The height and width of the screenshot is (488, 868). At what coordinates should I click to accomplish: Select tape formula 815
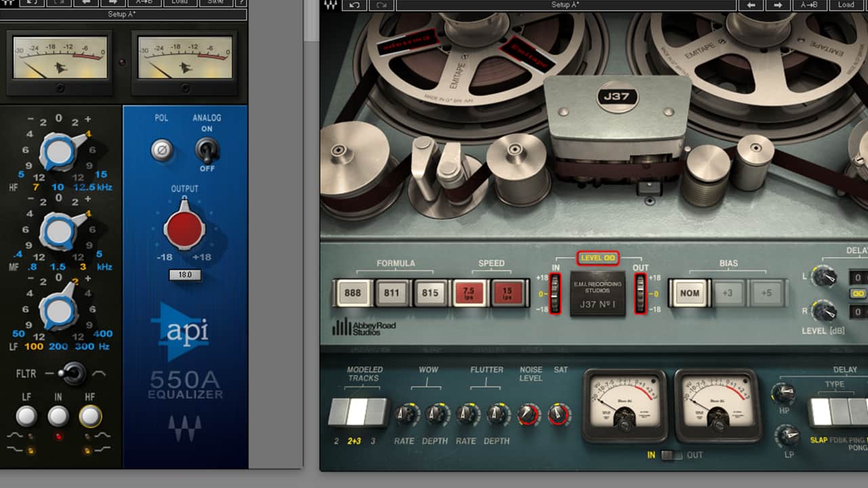430,293
